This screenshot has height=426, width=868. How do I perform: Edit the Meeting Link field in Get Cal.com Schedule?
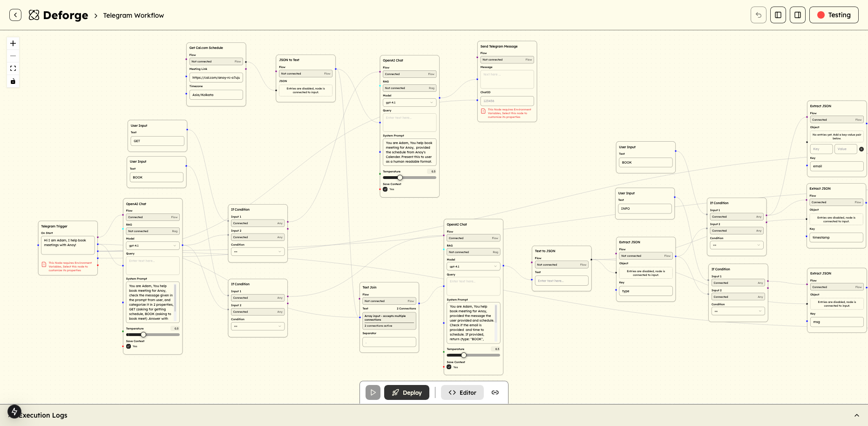click(x=216, y=78)
